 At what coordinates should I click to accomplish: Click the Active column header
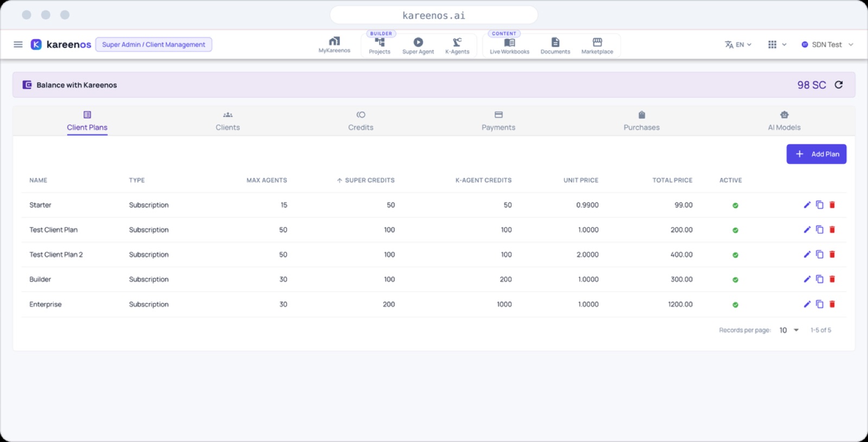(731, 180)
